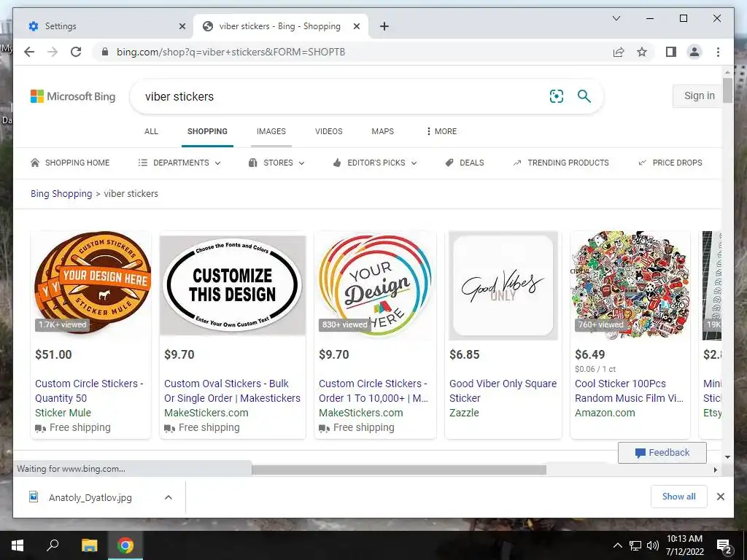This screenshot has width=747, height=560.
Task: Switch to the VIDEOS tab
Action: (329, 131)
